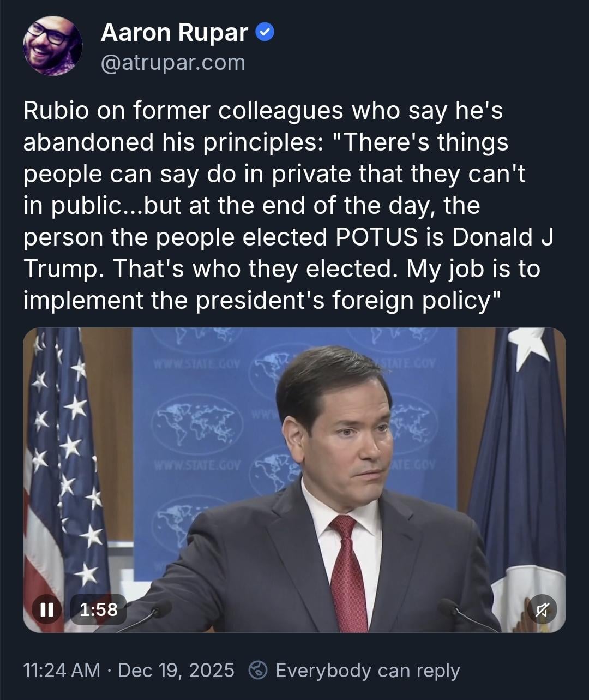This screenshot has height=700, width=589.
Task: Pause the video with the pause button
Action: [46, 609]
